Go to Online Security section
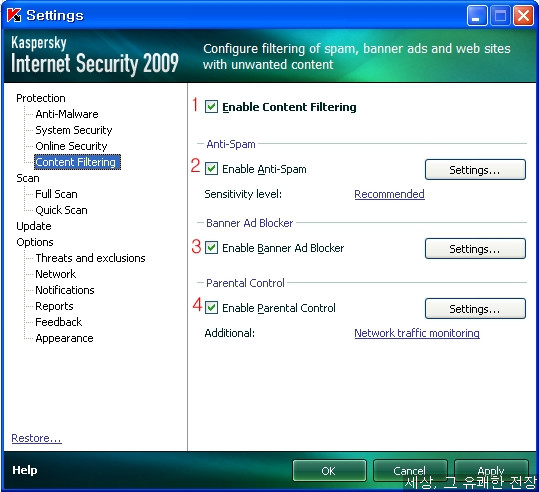 pyautogui.click(x=71, y=146)
